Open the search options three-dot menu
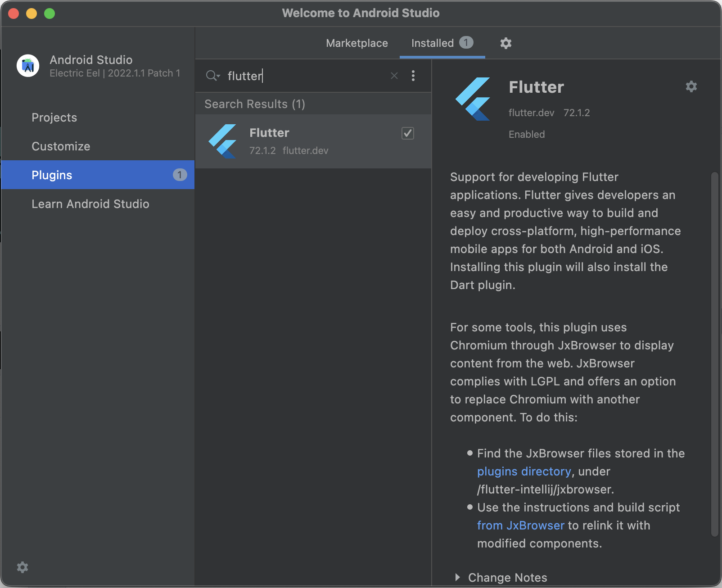Screen dimensions: 722x588 point(413,76)
